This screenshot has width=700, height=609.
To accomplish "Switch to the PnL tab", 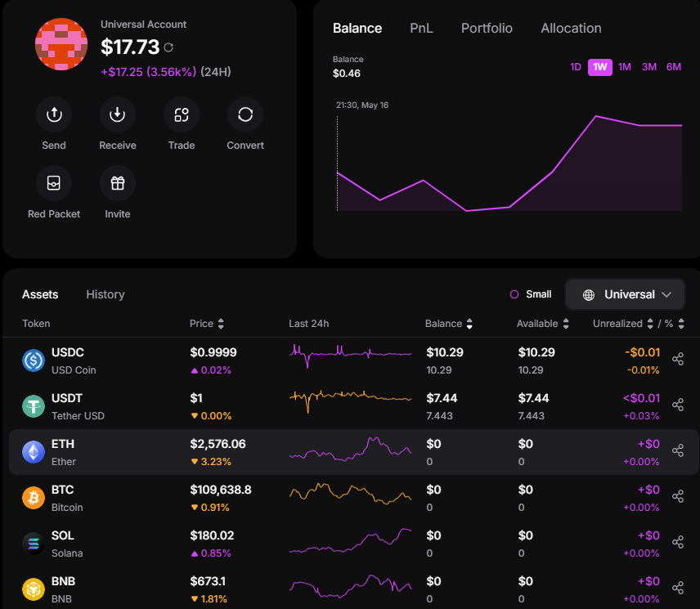I will (421, 28).
